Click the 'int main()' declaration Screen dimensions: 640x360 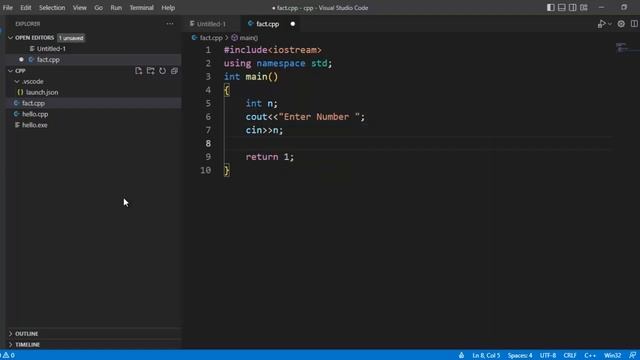pyautogui.click(x=251, y=77)
